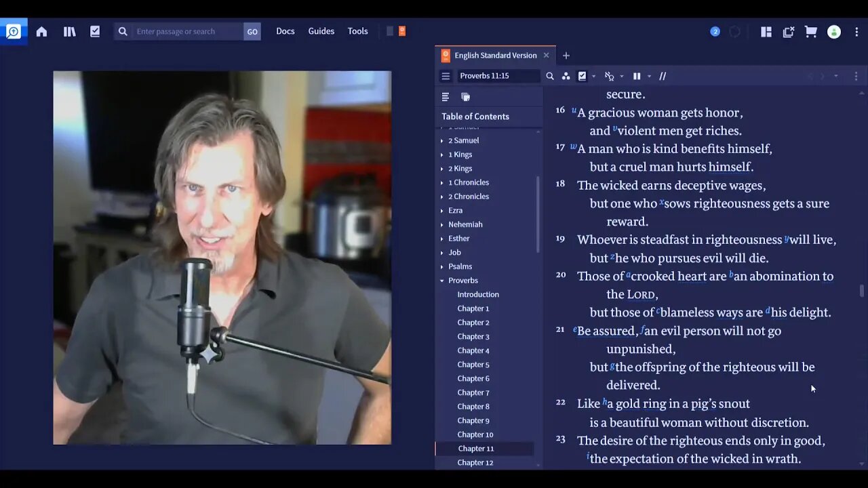Open the visual filters three-dots icon
This screenshot has height=488, width=868.
click(566, 76)
